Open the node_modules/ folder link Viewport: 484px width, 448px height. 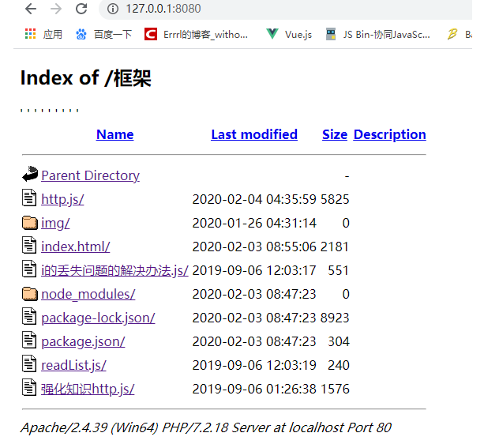click(88, 294)
